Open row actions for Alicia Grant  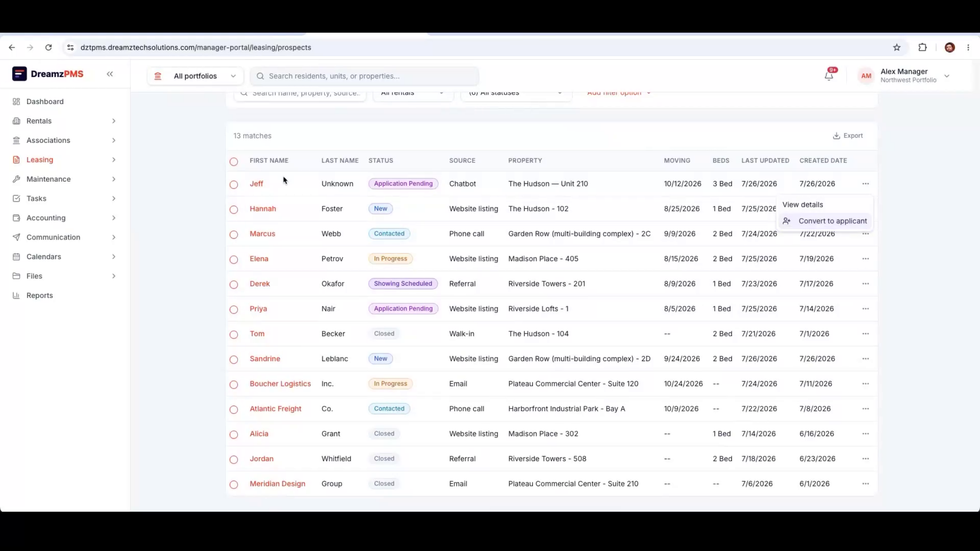click(865, 433)
